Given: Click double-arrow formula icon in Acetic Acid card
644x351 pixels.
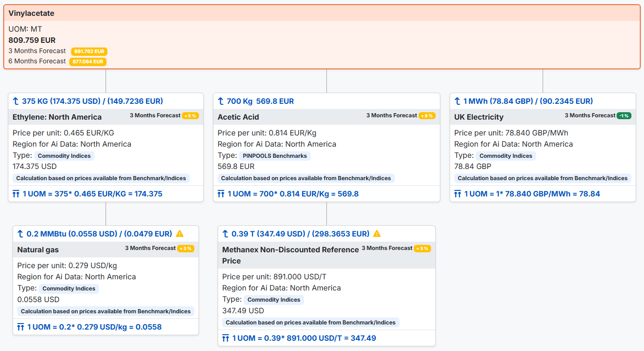Looking at the screenshot, I should 221,194.
